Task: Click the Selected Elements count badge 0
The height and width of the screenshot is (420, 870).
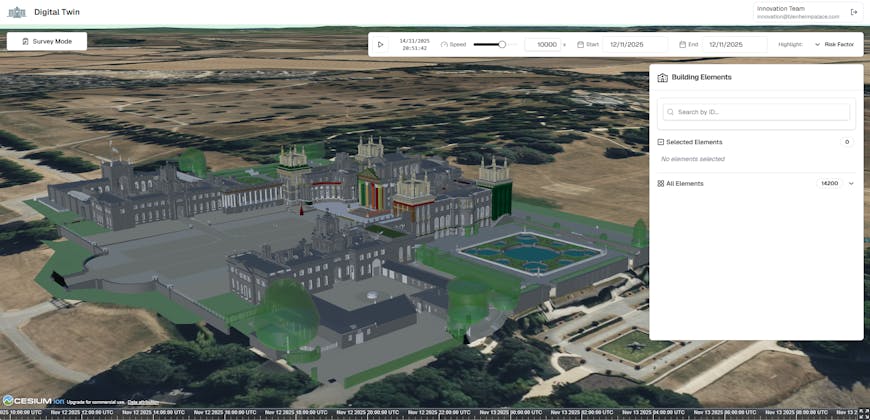Action: [x=847, y=142]
